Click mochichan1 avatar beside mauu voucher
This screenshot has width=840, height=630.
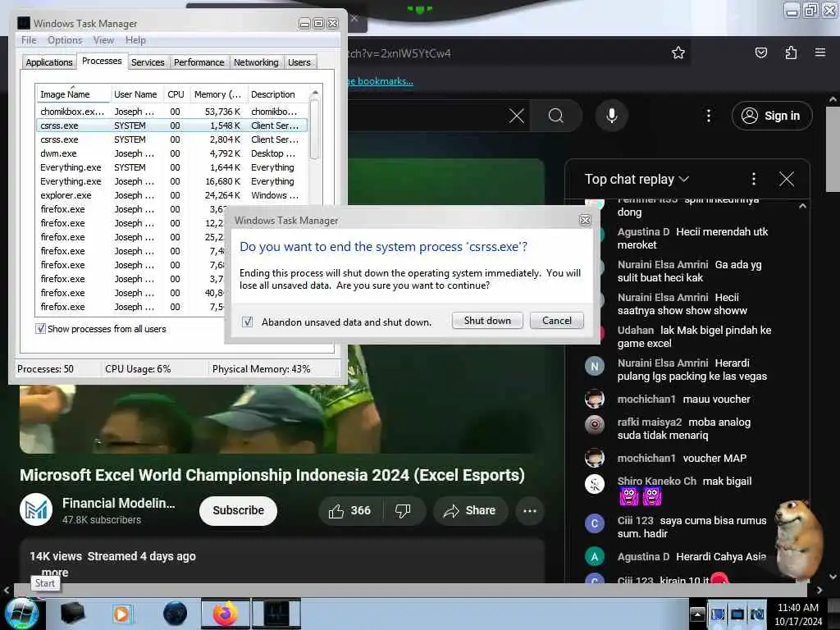pyautogui.click(x=594, y=399)
